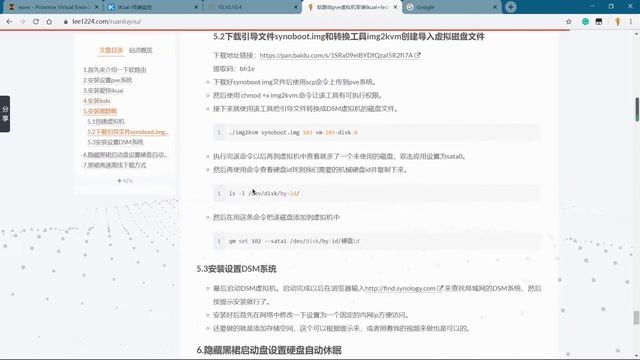Open the orange profile icon in toolbar

(618, 22)
